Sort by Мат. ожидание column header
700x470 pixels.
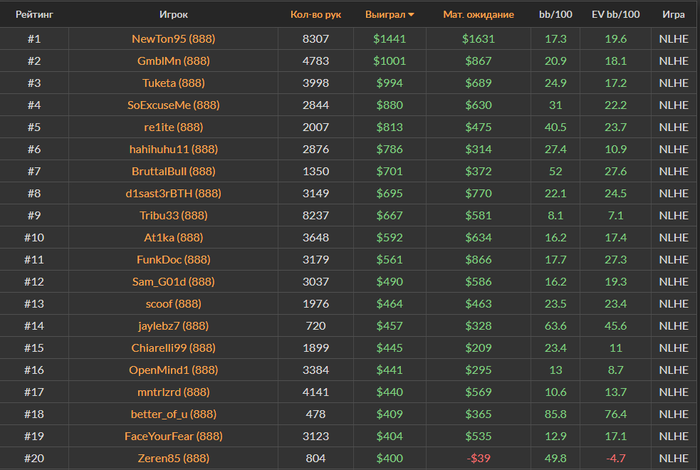[478, 15]
